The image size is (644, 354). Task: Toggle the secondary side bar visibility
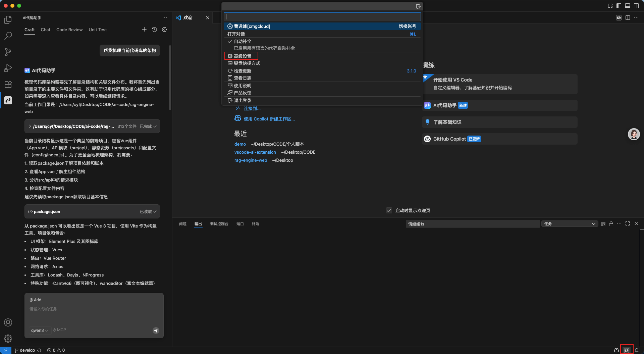pyautogui.click(x=636, y=6)
